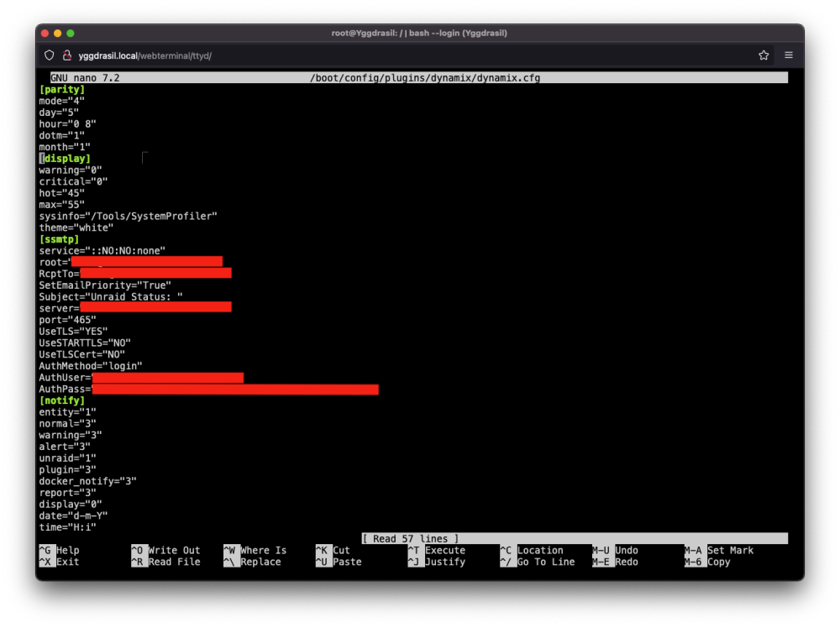Bookmark this page with the star icon
Screen dimensions: 840x628
pyautogui.click(x=764, y=55)
